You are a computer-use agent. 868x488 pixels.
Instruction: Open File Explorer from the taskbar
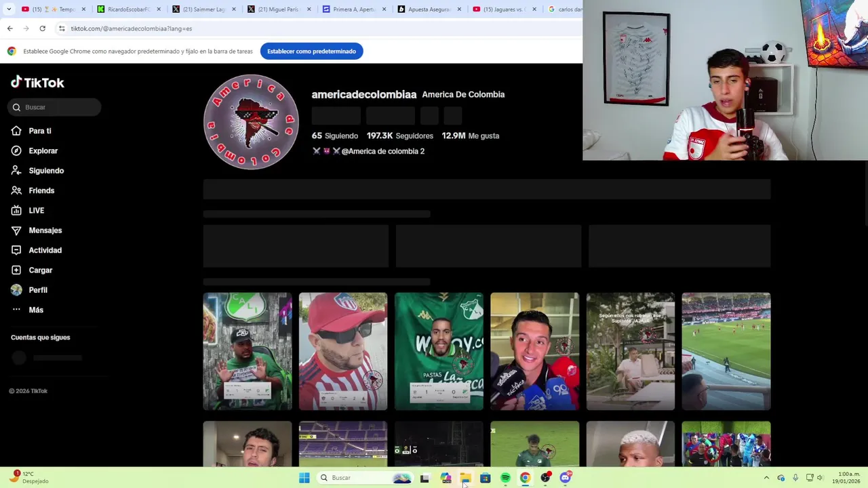(465, 478)
